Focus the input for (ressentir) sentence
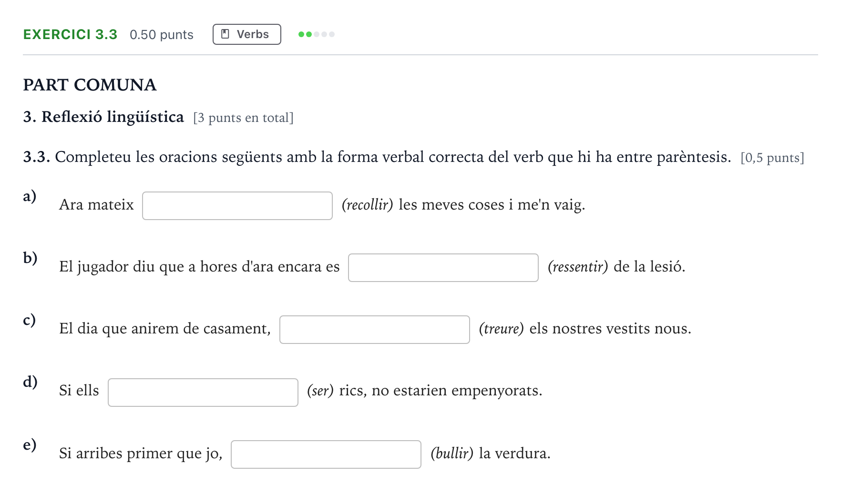Screen dimensions: 841x504 443,268
